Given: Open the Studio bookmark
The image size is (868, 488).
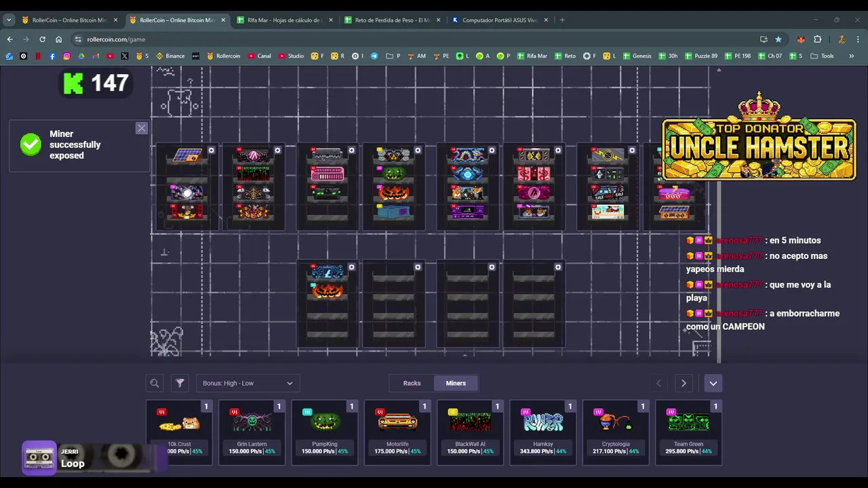Looking at the screenshot, I should pyautogui.click(x=291, y=56).
